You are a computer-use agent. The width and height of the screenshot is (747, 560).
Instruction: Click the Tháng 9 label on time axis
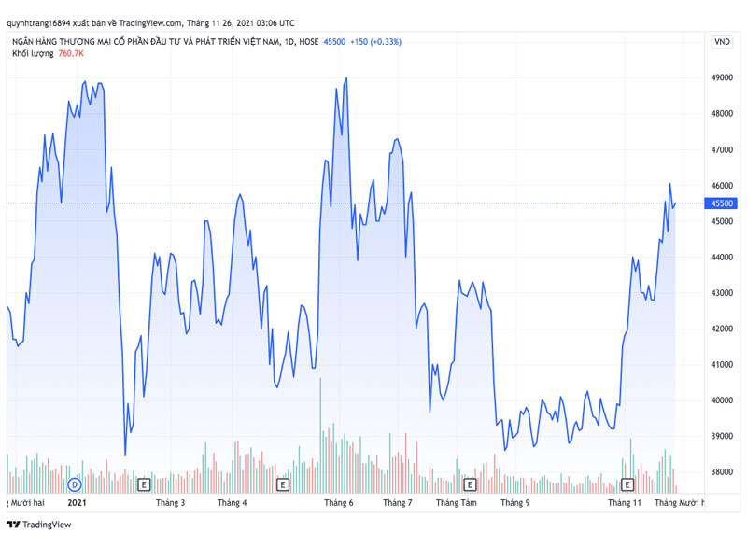pyautogui.click(x=515, y=503)
